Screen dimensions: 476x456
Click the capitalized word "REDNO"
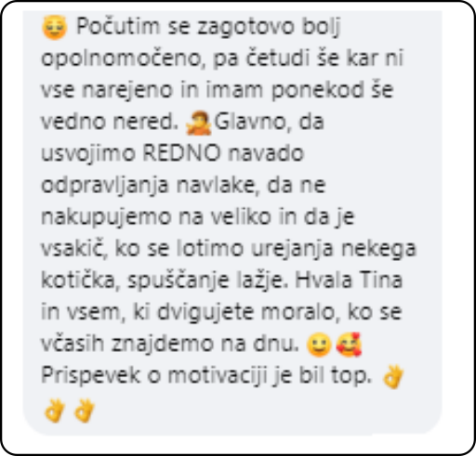(x=181, y=152)
